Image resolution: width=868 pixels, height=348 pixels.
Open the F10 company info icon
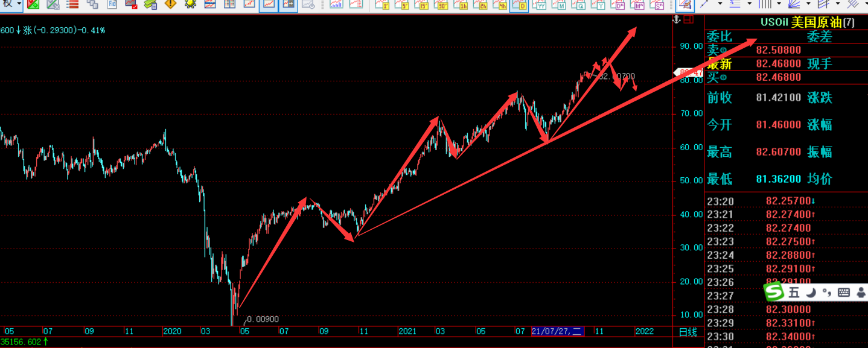coord(112,4)
